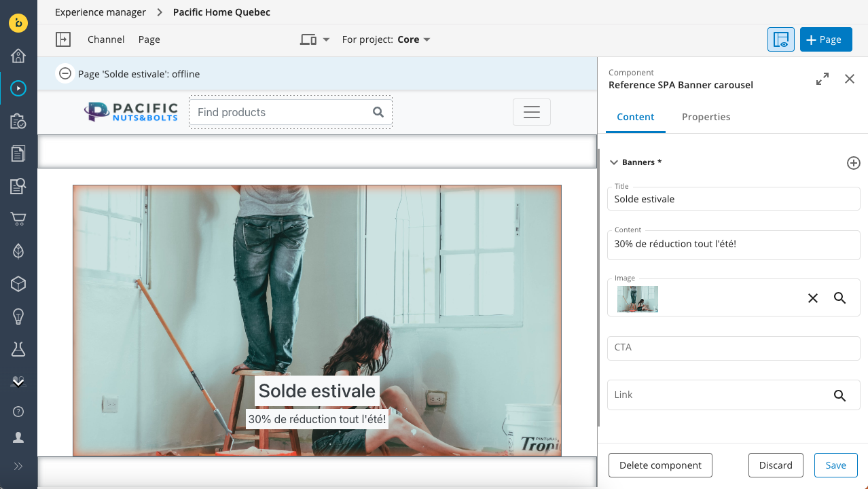This screenshot has width=868, height=489.
Task: Switch to the Content tab
Action: (x=636, y=117)
